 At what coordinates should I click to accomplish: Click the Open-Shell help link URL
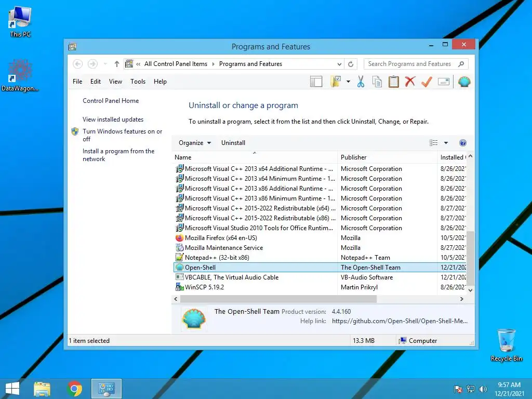click(400, 321)
